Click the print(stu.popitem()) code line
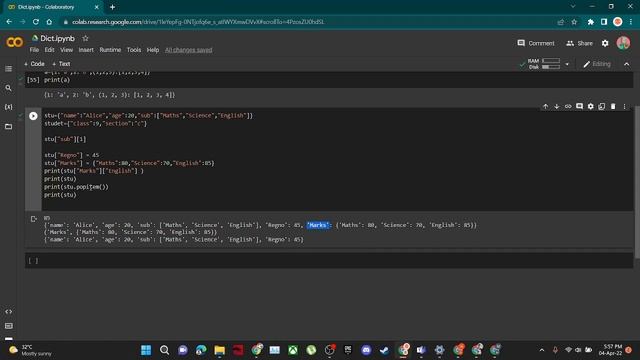The width and height of the screenshot is (640, 360). [76, 187]
